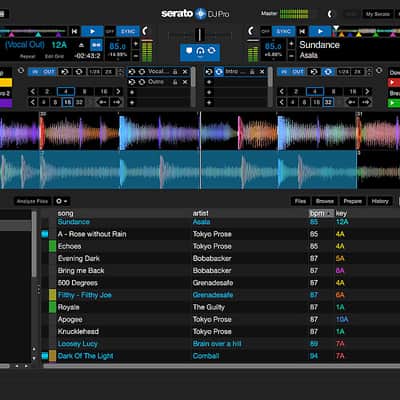Lock the Vocal saved loop
The image size is (400, 400).
tap(175, 72)
